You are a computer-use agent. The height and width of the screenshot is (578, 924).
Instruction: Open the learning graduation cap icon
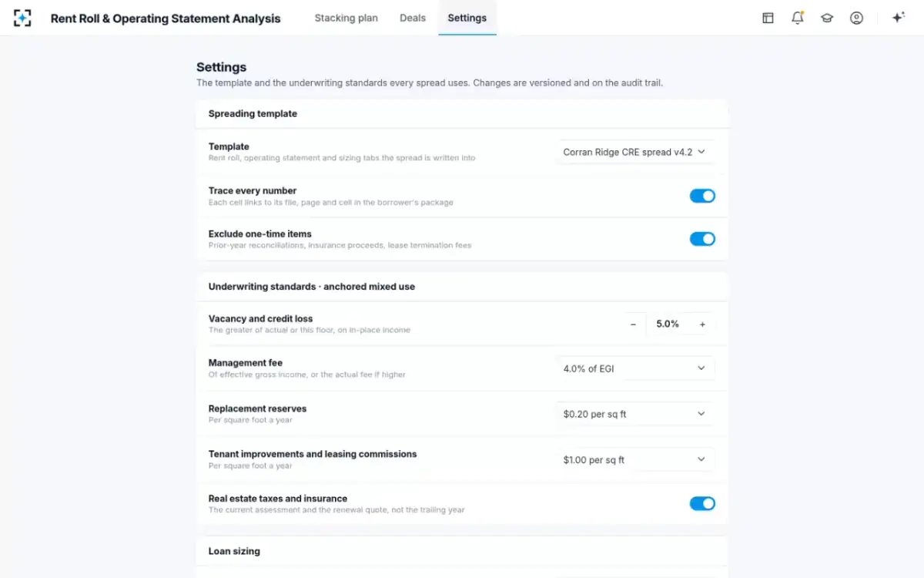pyautogui.click(x=827, y=18)
